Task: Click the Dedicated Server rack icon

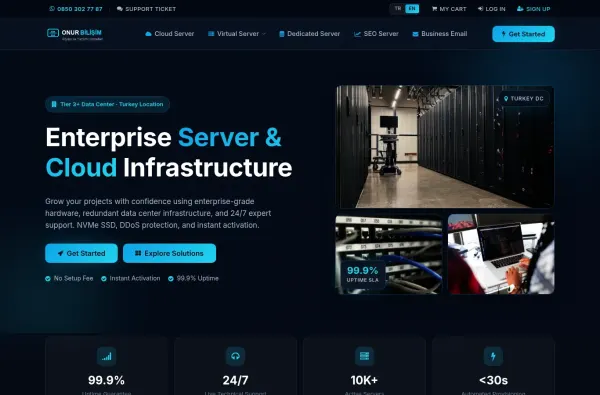Action: click(x=282, y=34)
